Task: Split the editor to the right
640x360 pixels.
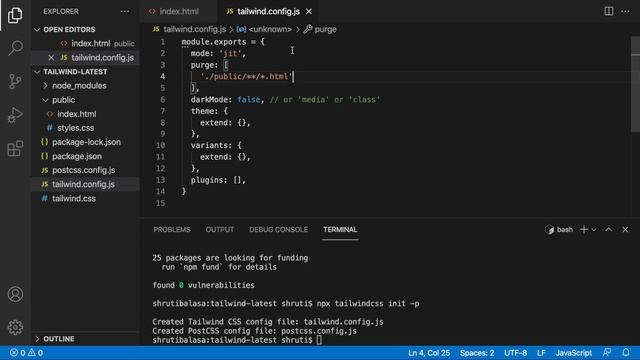Action: coord(609,11)
